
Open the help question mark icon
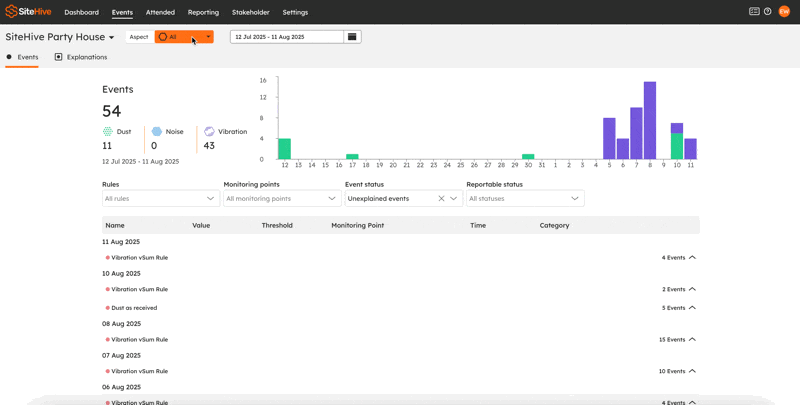(x=767, y=11)
